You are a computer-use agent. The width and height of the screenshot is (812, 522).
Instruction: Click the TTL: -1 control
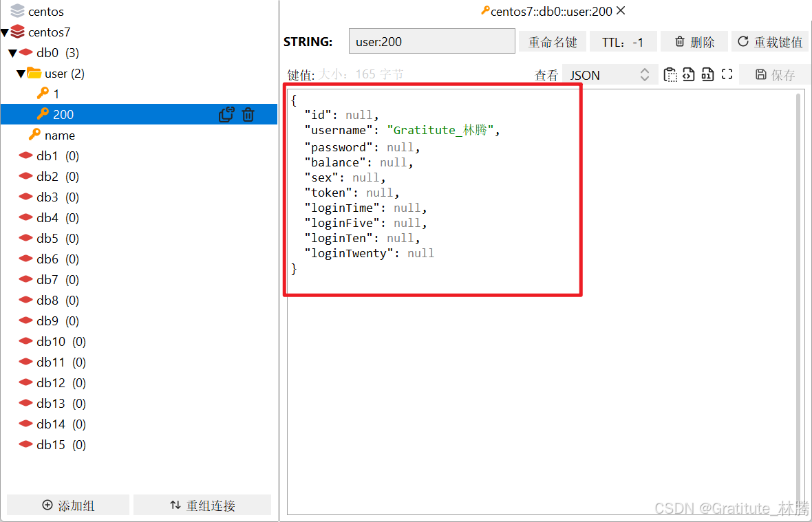(623, 41)
